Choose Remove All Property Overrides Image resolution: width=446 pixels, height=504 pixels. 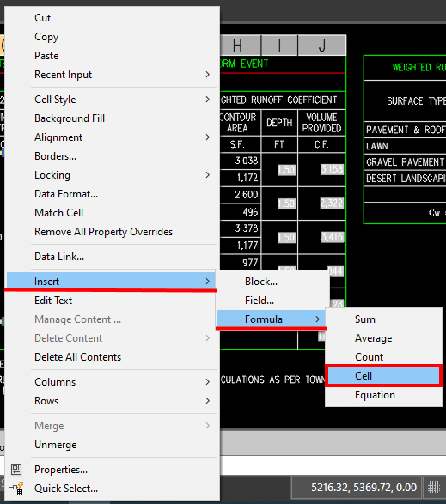[112, 232]
